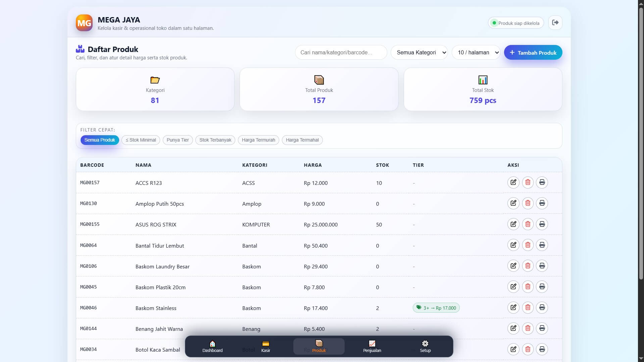Viewport: 644px width, 362px height.
Task: Edit the Baskom Stainless product
Action: [x=513, y=308]
